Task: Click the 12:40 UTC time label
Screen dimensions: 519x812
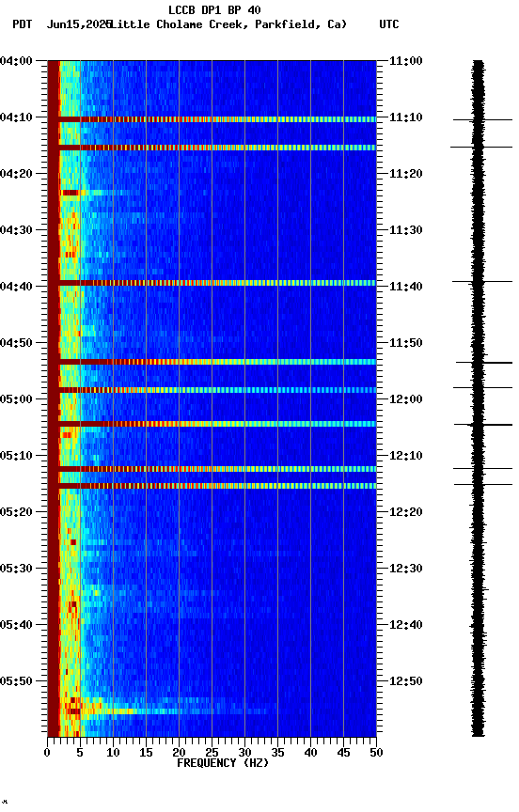Action: [406, 625]
